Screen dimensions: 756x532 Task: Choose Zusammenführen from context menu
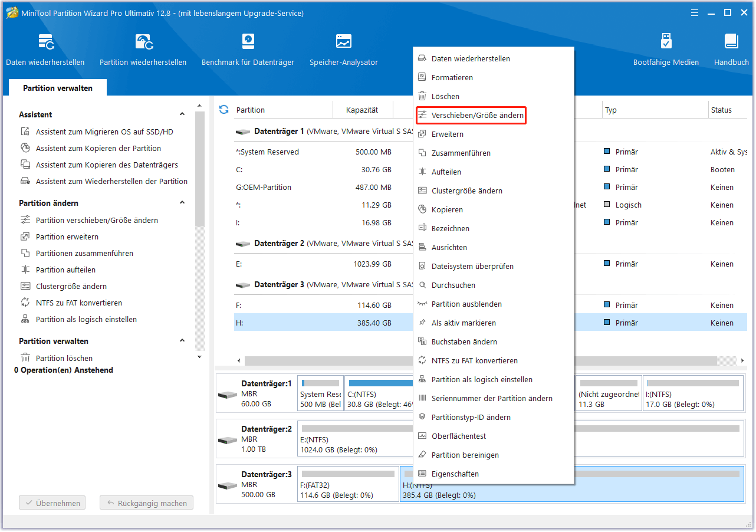[494, 153]
